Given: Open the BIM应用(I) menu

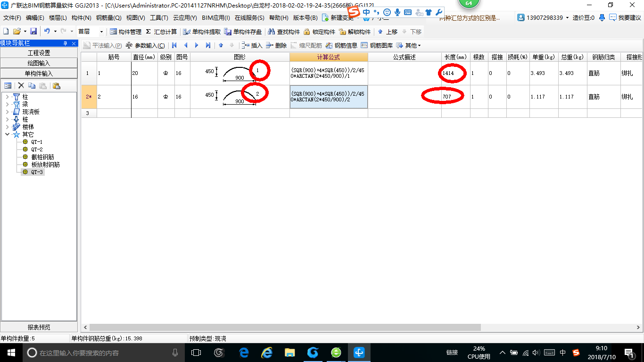Looking at the screenshot, I should tap(216, 18).
